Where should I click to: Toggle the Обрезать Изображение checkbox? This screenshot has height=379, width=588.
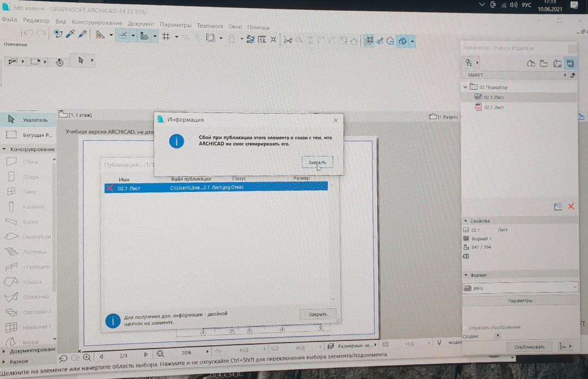465,328
